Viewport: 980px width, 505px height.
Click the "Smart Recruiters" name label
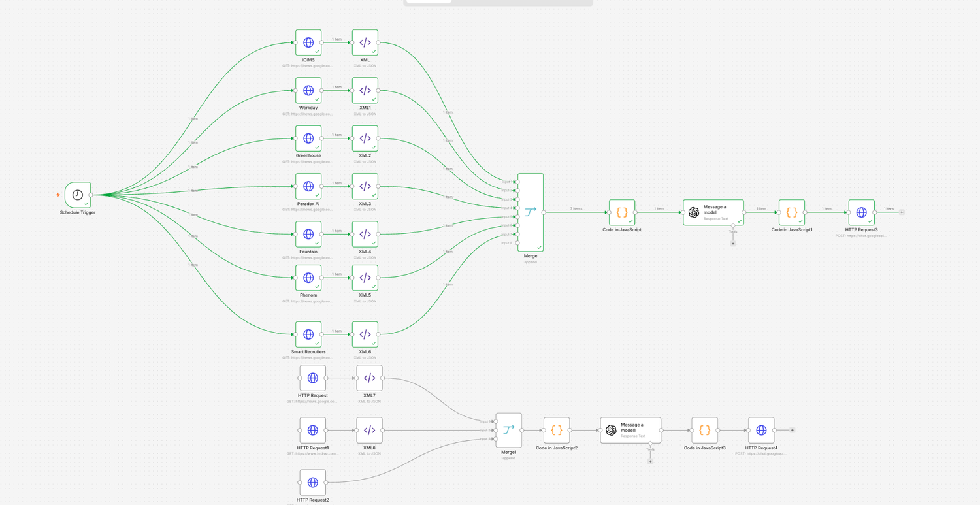[308, 352]
